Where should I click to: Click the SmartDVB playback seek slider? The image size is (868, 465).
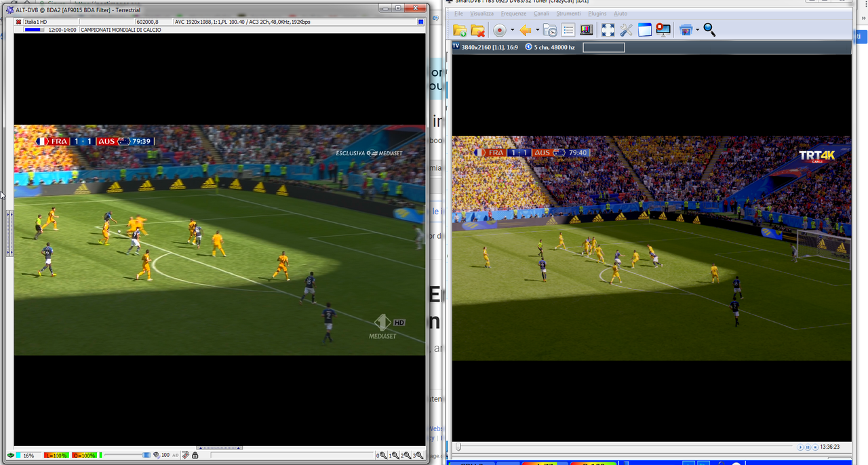tap(624, 447)
